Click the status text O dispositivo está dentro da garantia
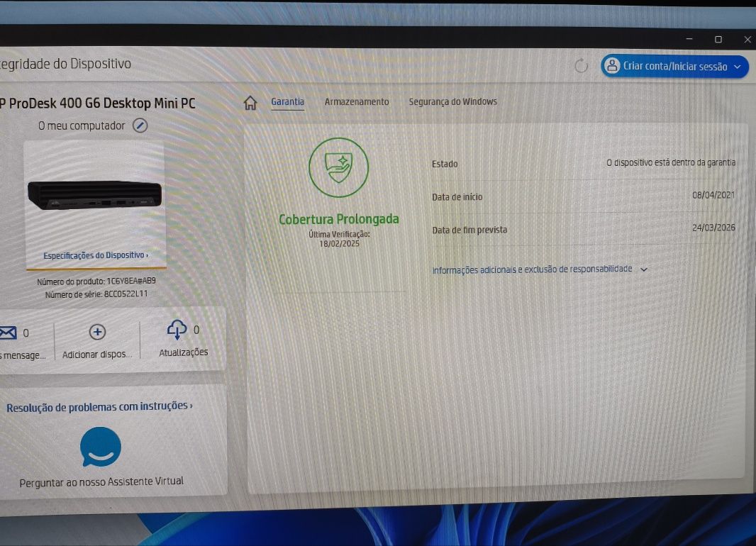 [x=671, y=162]
